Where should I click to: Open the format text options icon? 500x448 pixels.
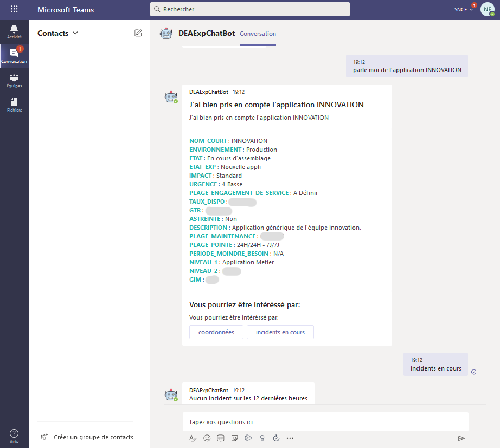point(193,438)
